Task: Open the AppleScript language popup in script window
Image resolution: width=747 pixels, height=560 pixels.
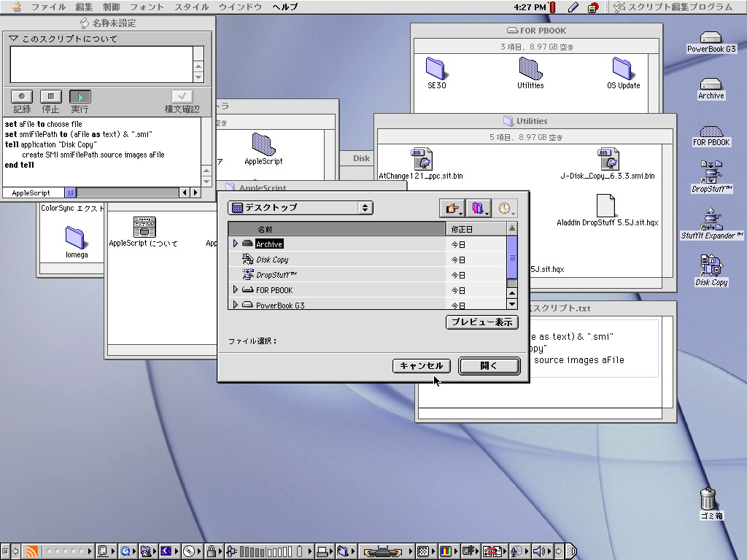Action: click(x=34, y=192)
